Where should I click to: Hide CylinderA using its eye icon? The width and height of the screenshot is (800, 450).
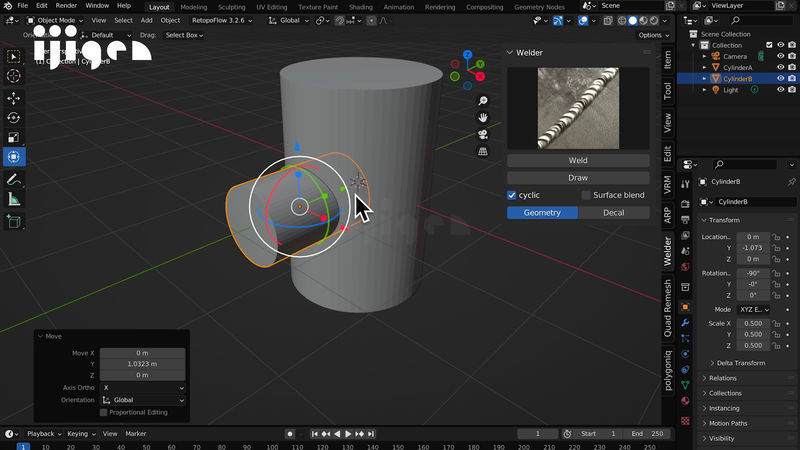[780, 67]
